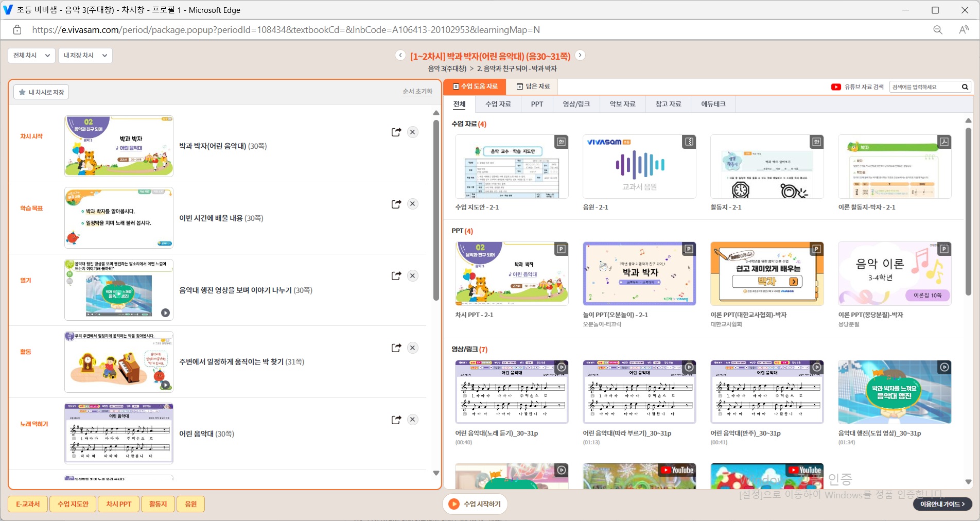Select the 에듀테크 filter tab
The image size is (980, 521).
tap(713, 104)
